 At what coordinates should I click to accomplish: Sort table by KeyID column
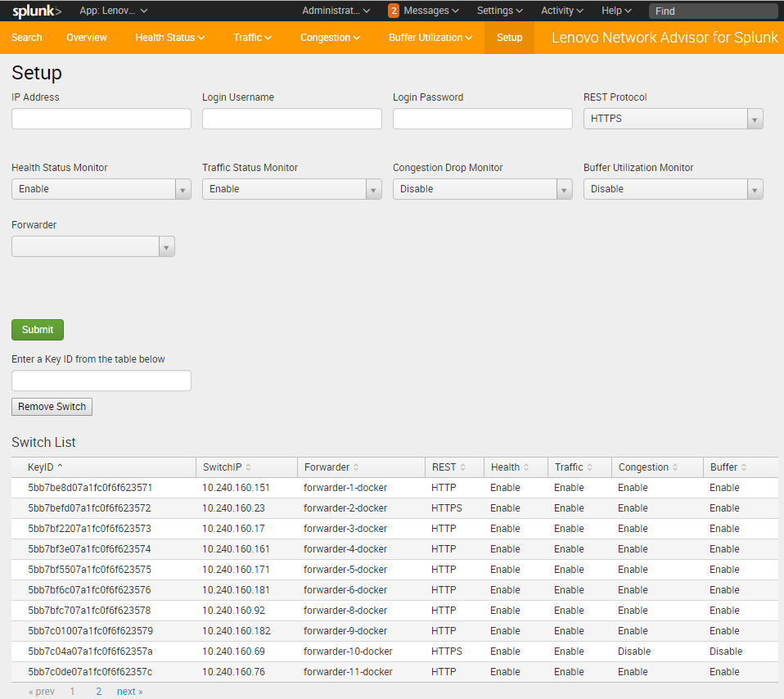pos(45,467)
